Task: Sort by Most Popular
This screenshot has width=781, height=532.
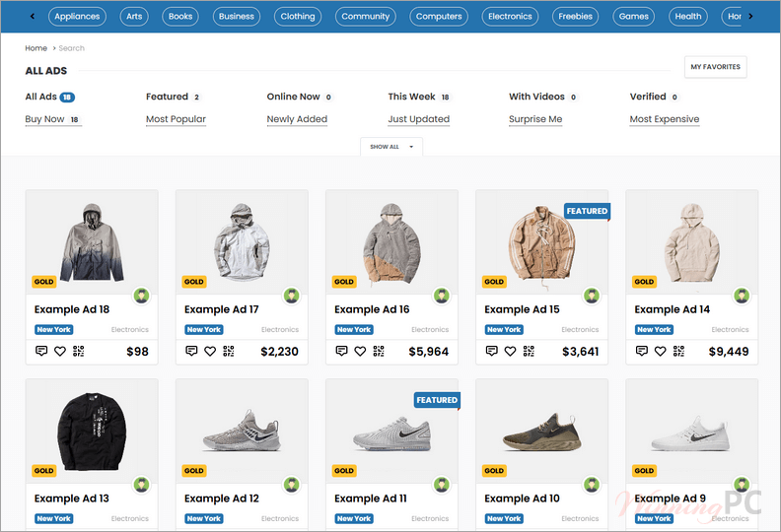Action: [x=176, y=119]
